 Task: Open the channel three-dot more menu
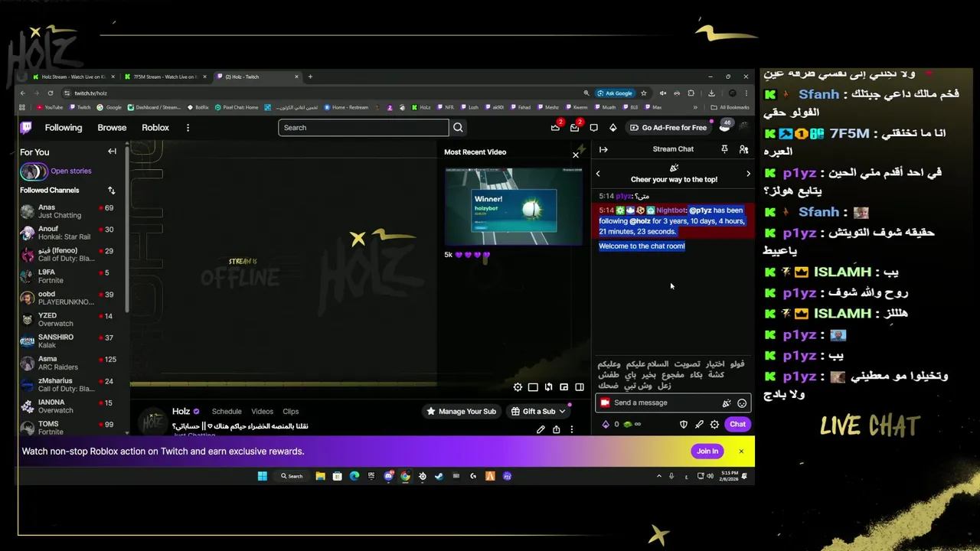coord(572,429)
